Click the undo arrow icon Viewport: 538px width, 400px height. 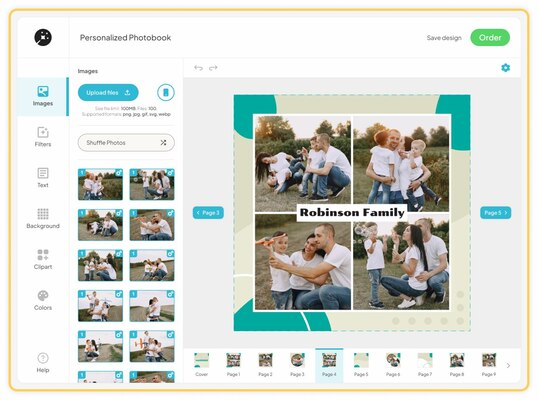pyautogui.click(x=198, y=68)
